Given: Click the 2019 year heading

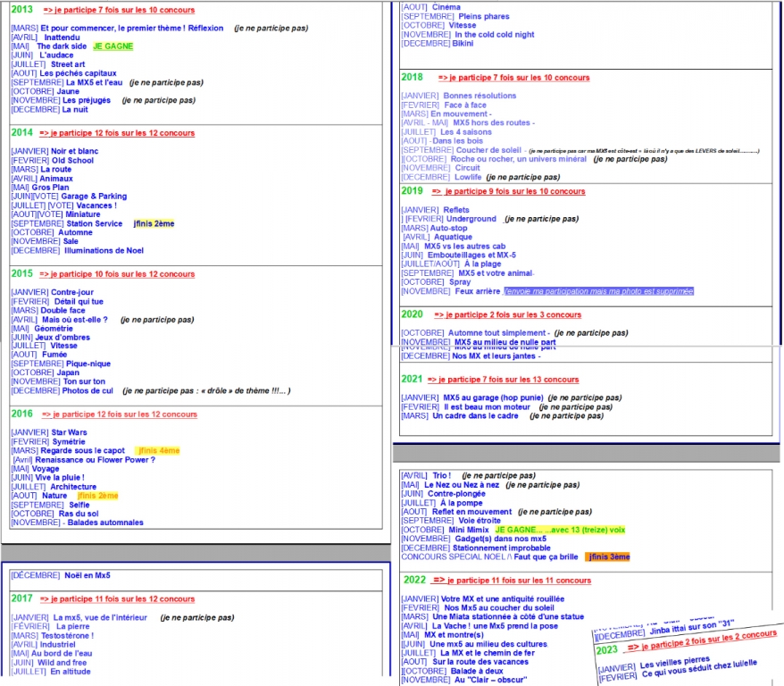Looking at the screenshot, I should (x=412, y=190).
